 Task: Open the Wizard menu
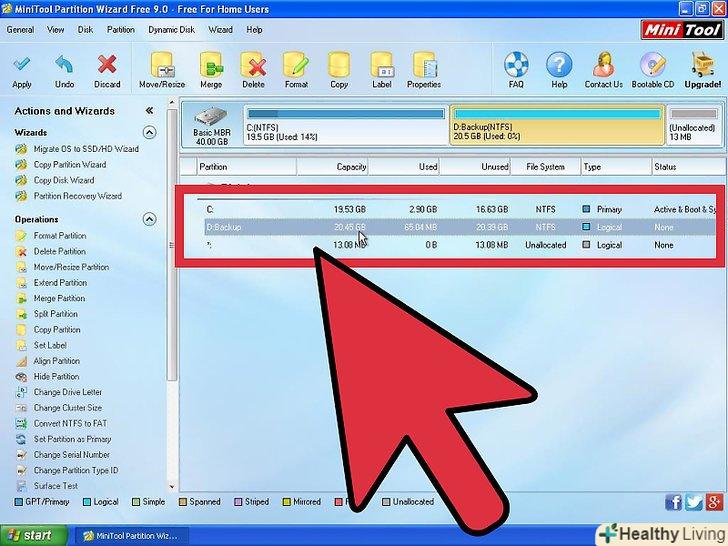220,30
